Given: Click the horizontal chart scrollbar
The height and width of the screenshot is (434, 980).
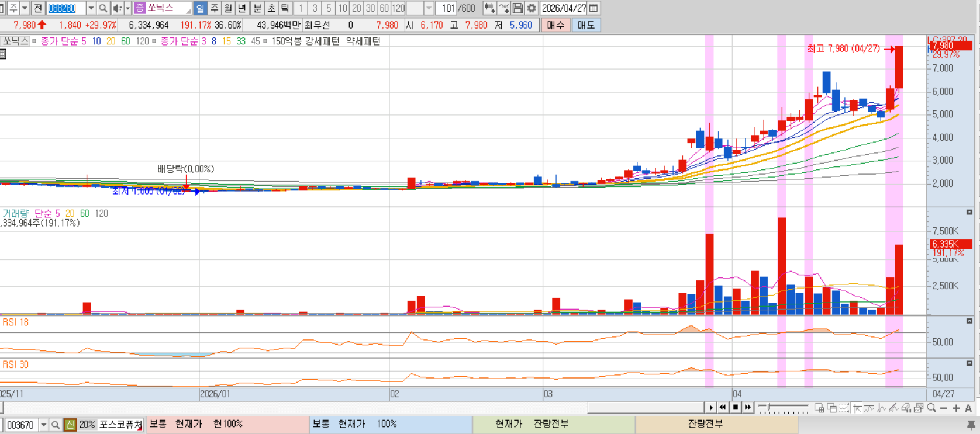Looking at the screenshot, I should click(646, 407).
